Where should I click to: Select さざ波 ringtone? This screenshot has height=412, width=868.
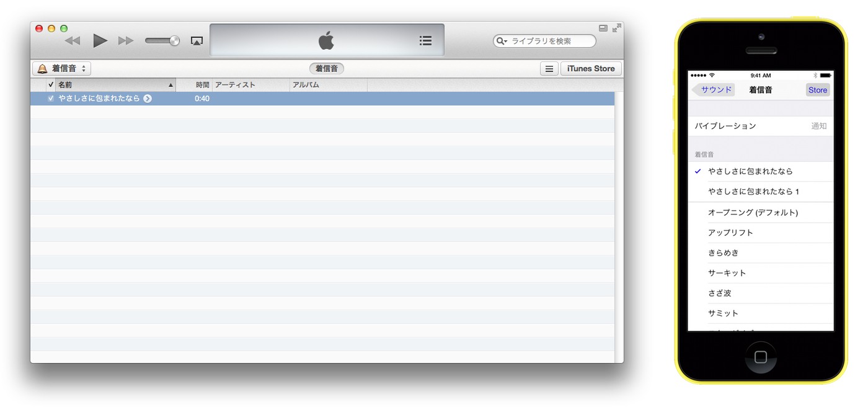[x=761, y=293]
